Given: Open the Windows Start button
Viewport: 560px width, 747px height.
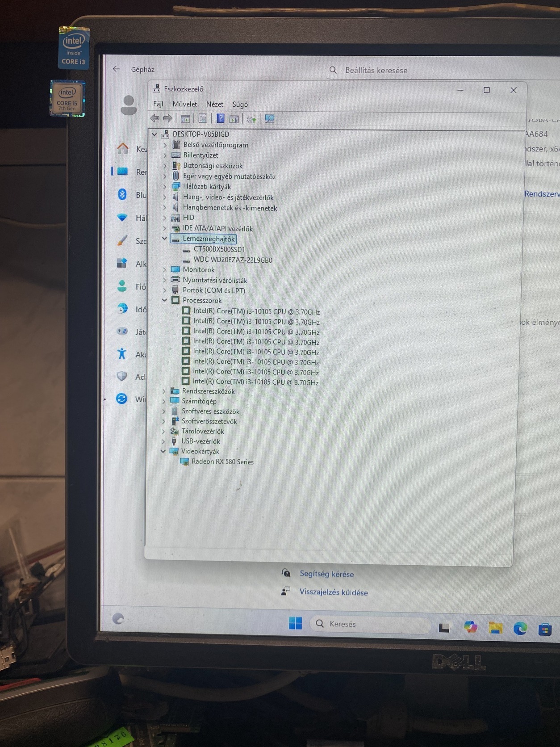Looking at the screenshot, I should [x=295, y=623].
